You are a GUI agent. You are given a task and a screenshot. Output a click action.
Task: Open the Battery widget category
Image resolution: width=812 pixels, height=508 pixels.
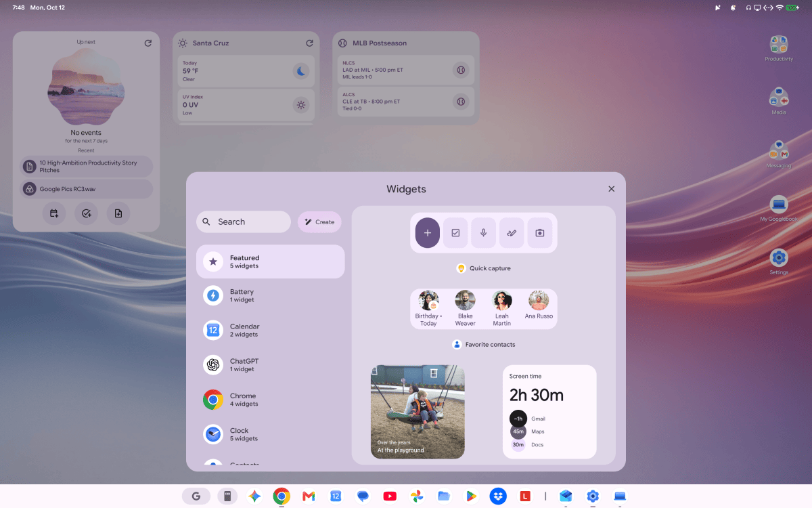coord(270,296)
